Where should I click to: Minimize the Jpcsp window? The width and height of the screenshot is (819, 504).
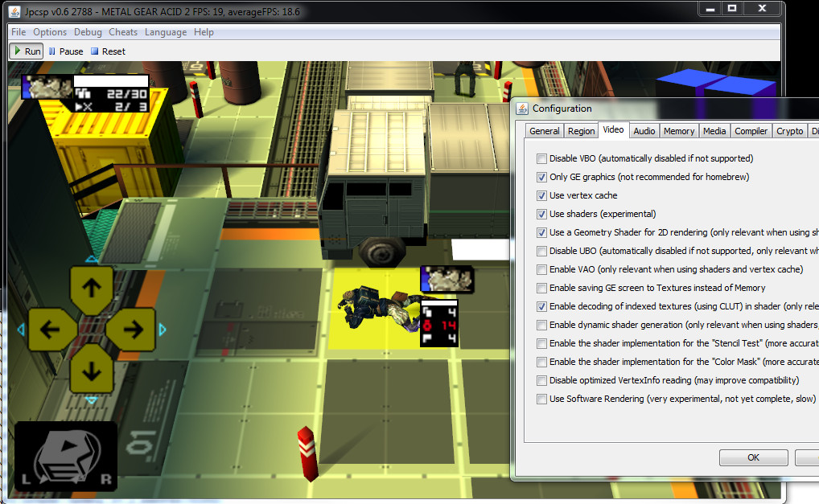tap(710, 8)
